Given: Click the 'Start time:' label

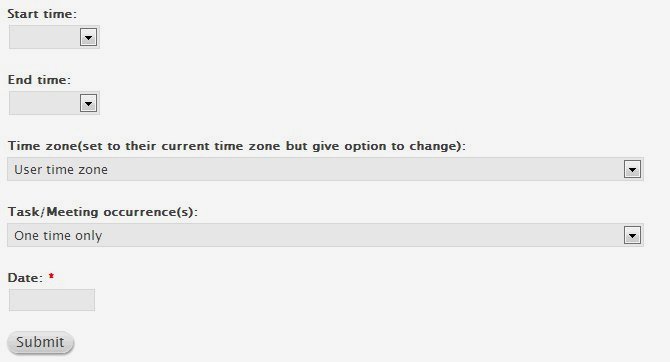Looking at the screenshot, I should click(x=42, y=14).
